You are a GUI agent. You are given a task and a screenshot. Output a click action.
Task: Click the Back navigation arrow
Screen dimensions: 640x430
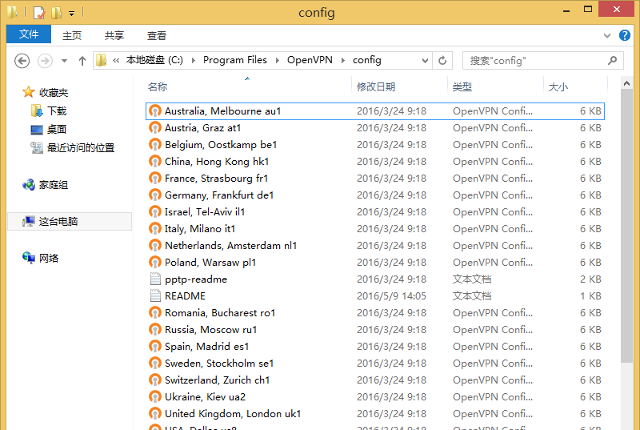22,61
